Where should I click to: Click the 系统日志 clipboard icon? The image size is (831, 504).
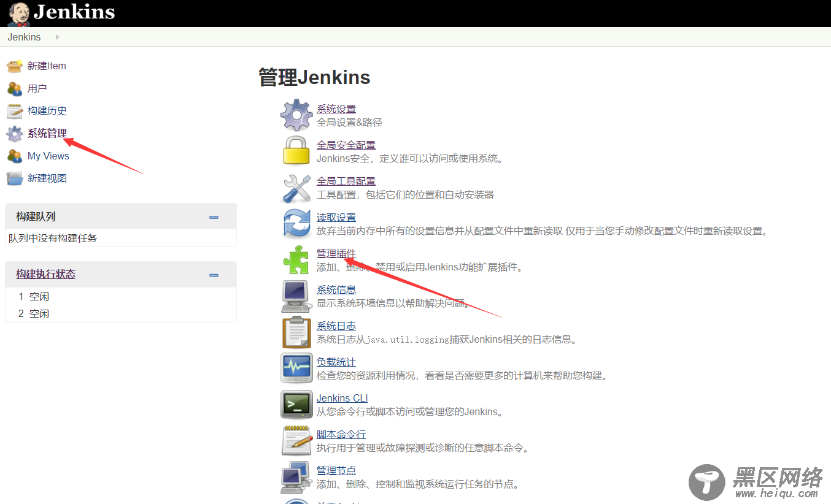coord(296,332)
